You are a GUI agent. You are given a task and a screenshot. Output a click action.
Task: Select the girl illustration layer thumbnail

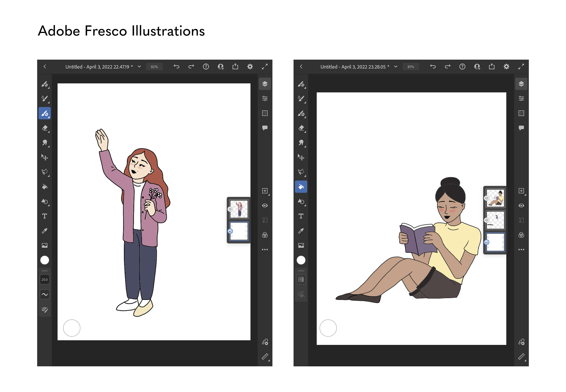click(x=239, y=209)
